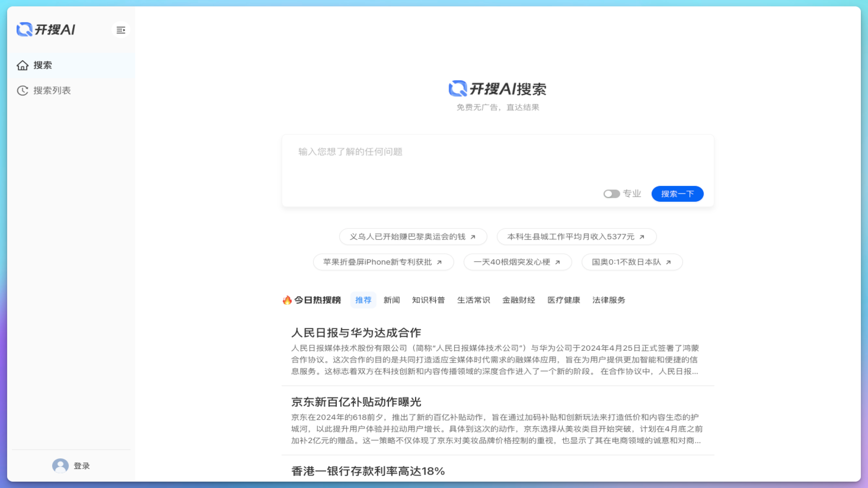This screenshot has height=488, width=868.
Task: Click summary text beginning 人民日报媒体技术股份有限公司
Action: (x=495, y=359)
